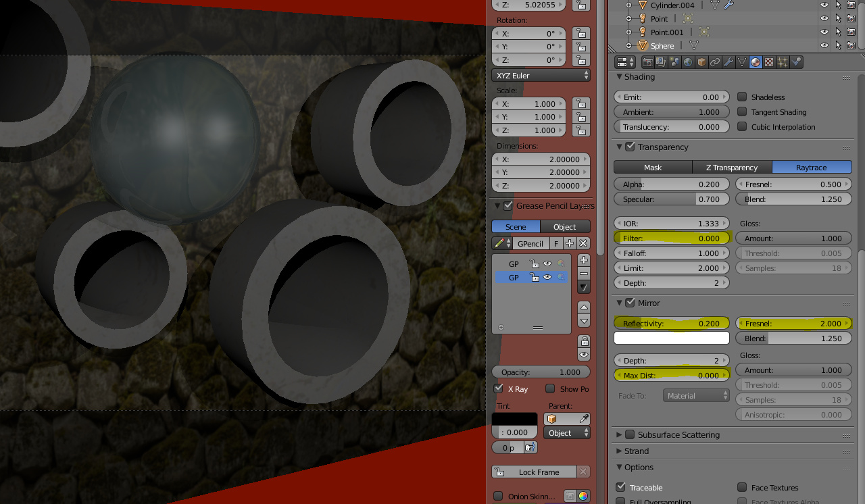Open the Constraints chain-link properties tab
Image resolution: width=865 pixels, height=504 pixels.
coord(715,62)
